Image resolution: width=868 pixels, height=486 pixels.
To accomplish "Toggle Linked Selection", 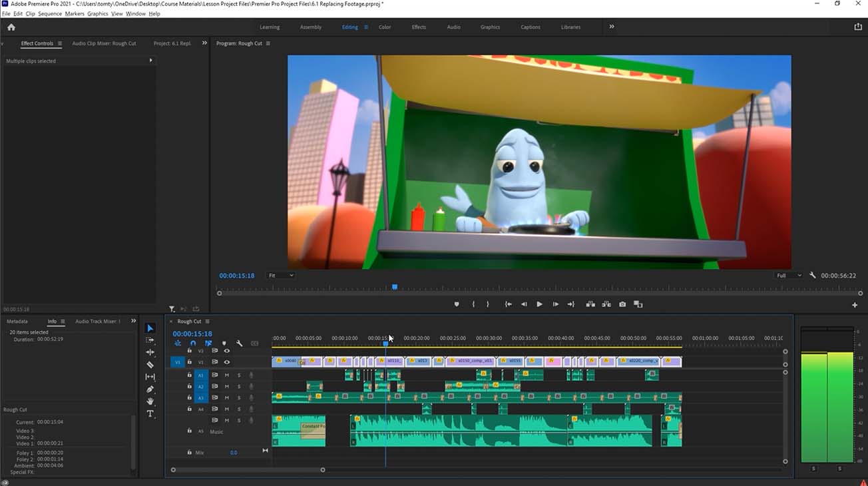I will pyautogui.click(x=208, y=344).
